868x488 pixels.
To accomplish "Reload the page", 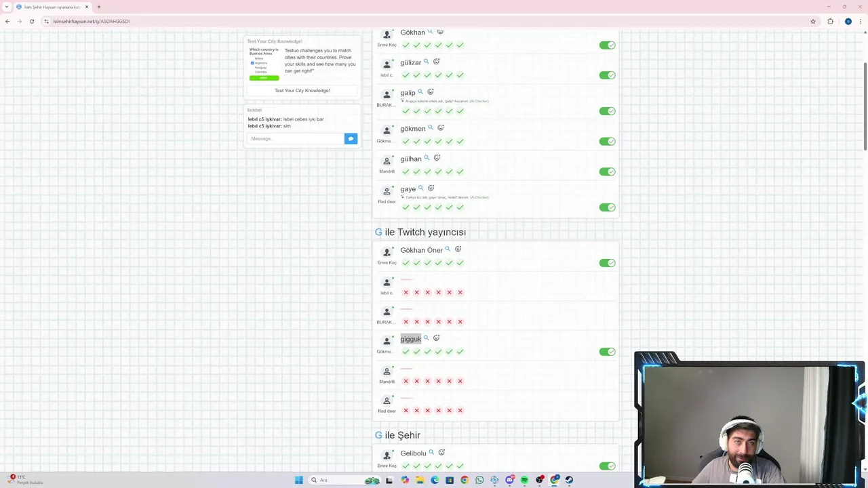I will tap(32, 21).
